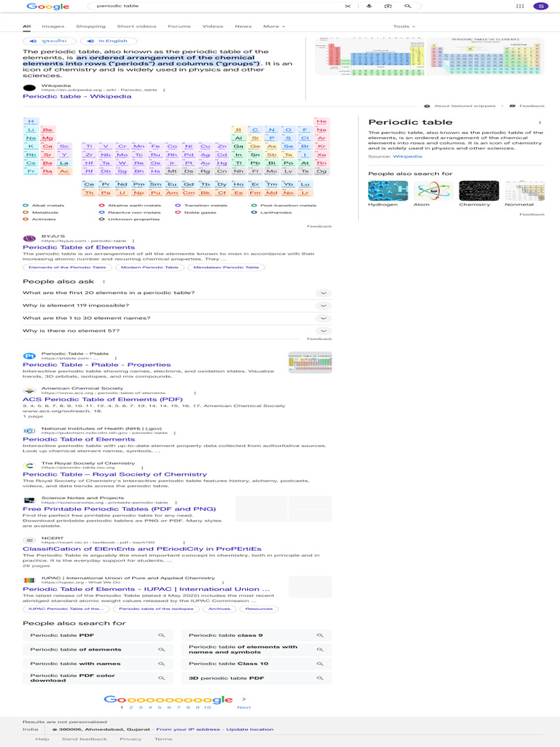Listen in Gujarati speaker button
This screenshot has height=747, width=560.
pyautogui.click(x=50, y=41)
